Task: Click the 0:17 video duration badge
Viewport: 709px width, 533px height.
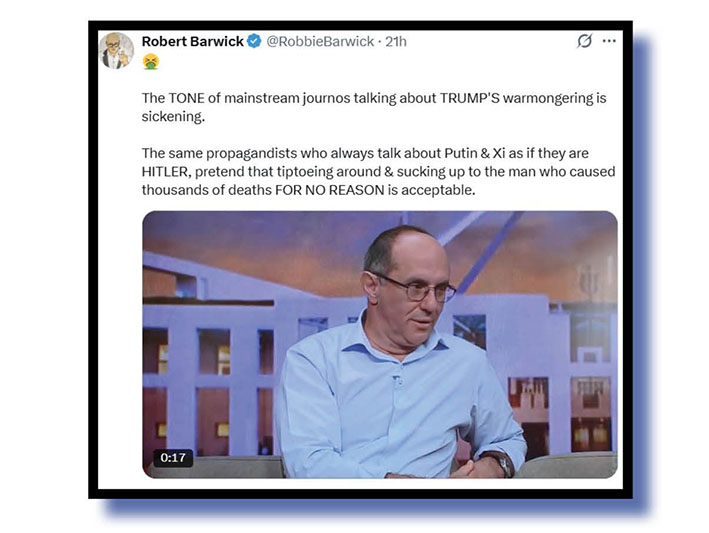Action: coord(173,458)
